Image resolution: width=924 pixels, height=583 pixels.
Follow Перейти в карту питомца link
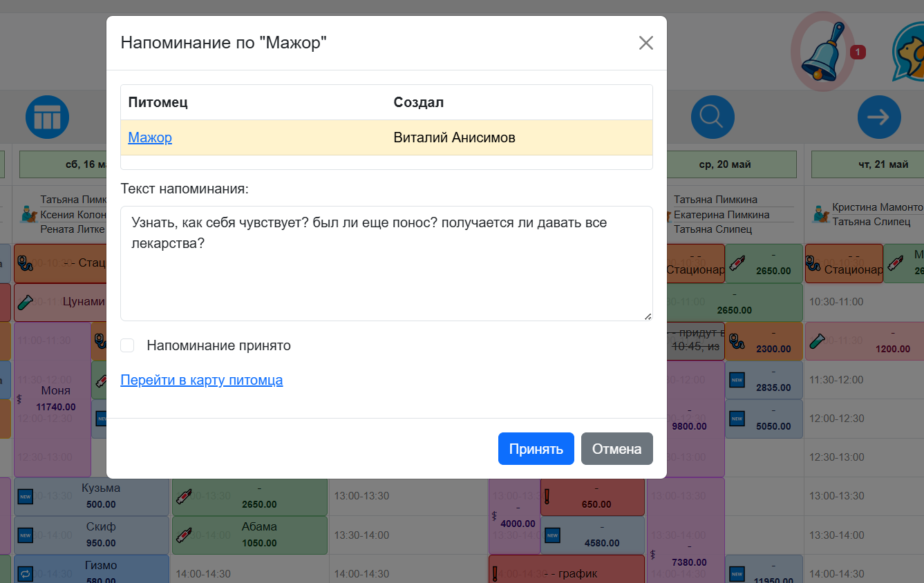pos(202,380)
